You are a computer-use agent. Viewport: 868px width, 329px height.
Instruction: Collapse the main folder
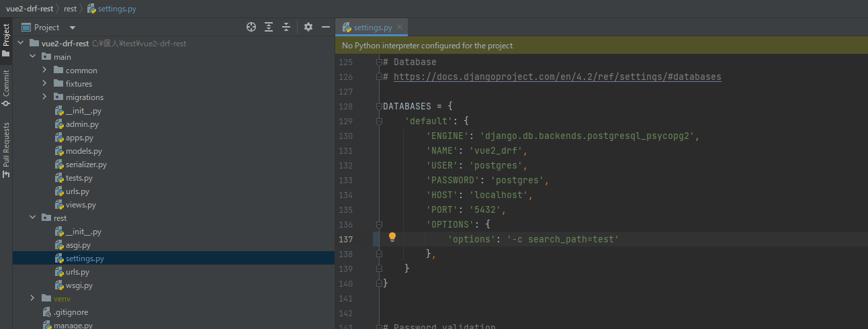tap(32, 57)
